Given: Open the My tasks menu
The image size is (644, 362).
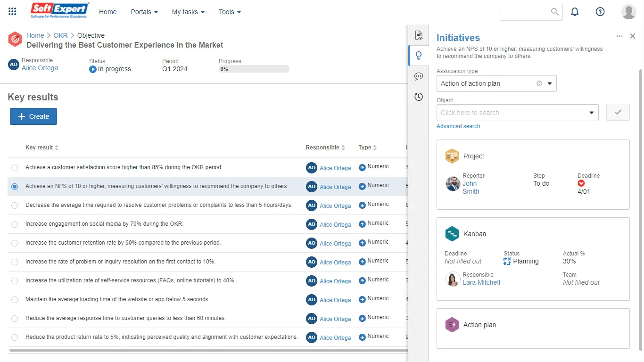Looking at the screenshot, I should pyautogui.click(x=188, y=12).
